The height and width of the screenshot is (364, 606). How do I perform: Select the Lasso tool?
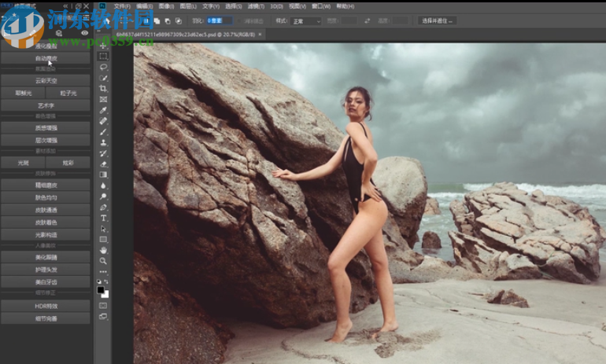(103, 68)
